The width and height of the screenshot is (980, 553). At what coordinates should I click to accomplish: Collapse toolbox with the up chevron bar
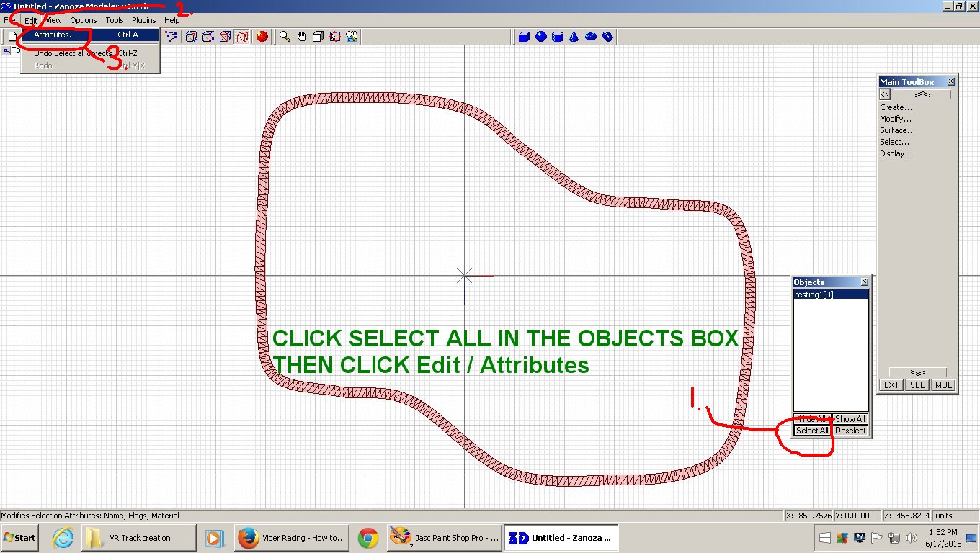(x=922, y=94)
